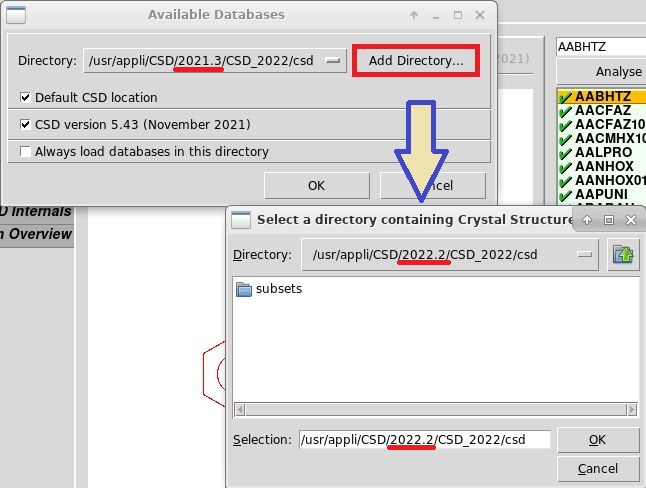Cancel the directory selection dialog
Image resolution: width=646 pixels, height=488 pixels.
[x=598, y=469]
